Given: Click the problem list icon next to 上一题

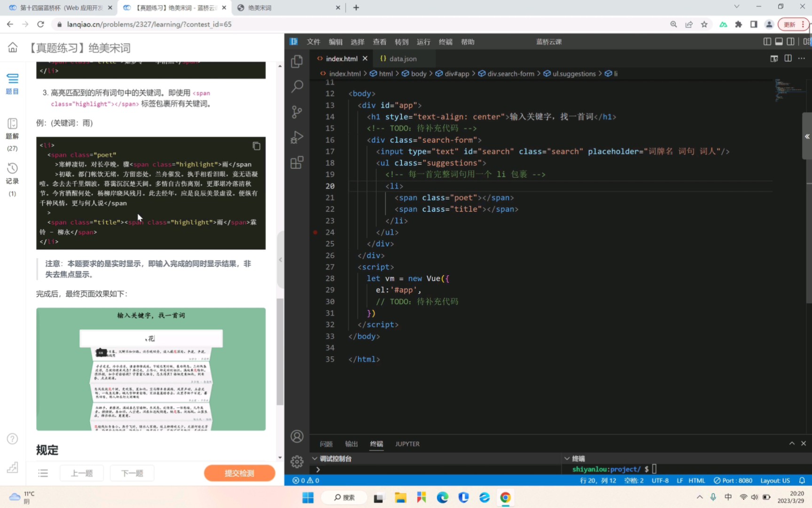Looking at the screenshot, I should click(x=43, y=473).
